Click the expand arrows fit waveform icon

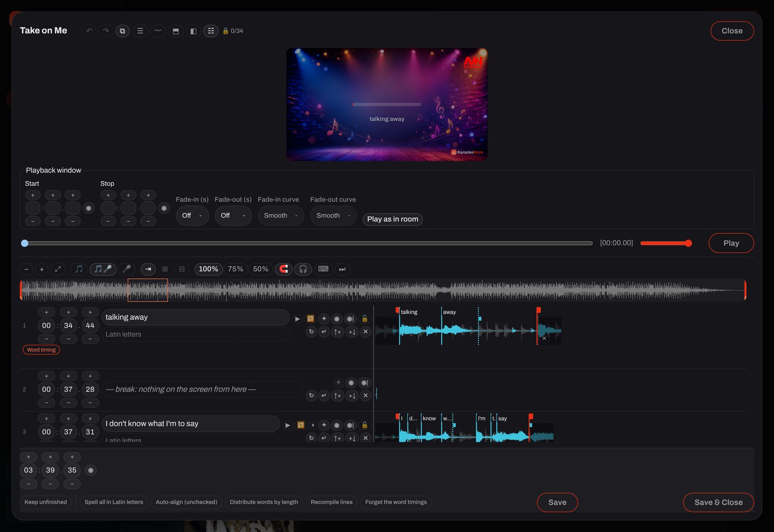(58, 269)
